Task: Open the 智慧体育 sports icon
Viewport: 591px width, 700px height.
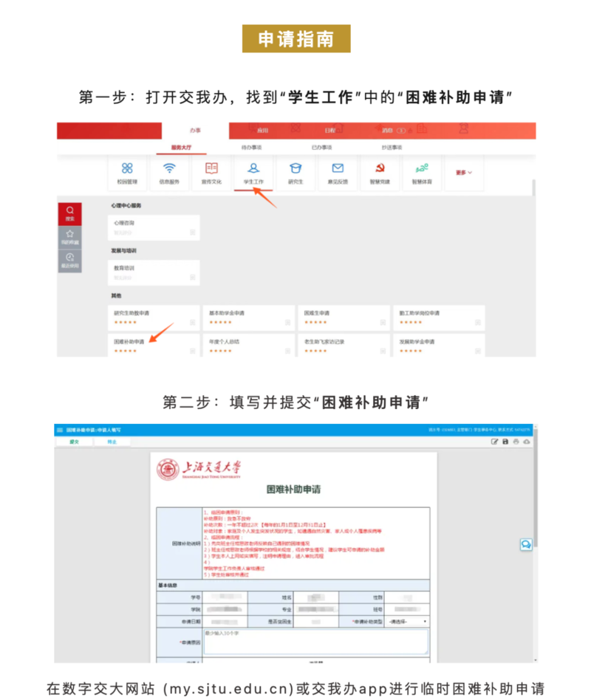Action: coord(422,173)
